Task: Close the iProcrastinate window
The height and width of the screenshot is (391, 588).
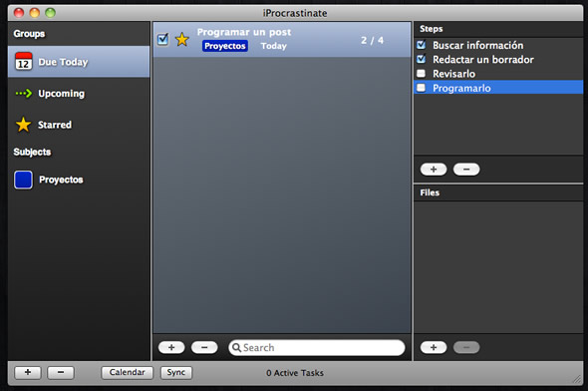Action: 19,13
